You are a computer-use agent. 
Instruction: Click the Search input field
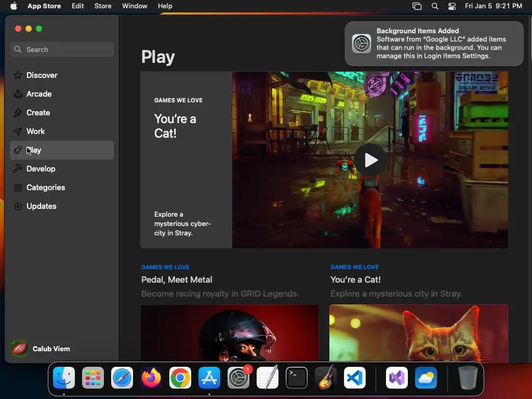[x=62, y=49]
